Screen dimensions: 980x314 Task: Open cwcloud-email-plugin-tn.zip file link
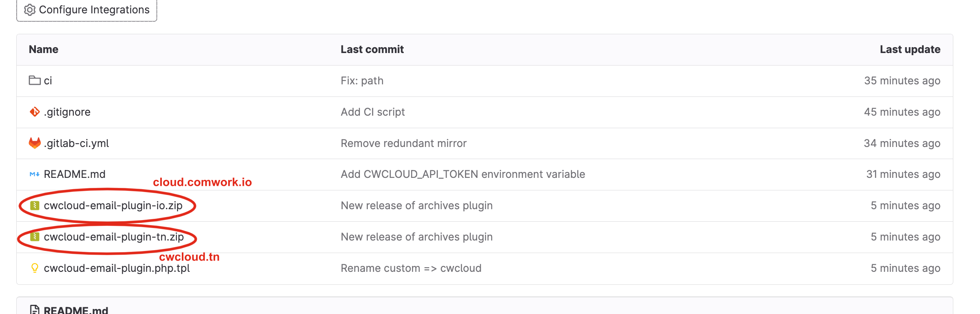coord(114,237)
